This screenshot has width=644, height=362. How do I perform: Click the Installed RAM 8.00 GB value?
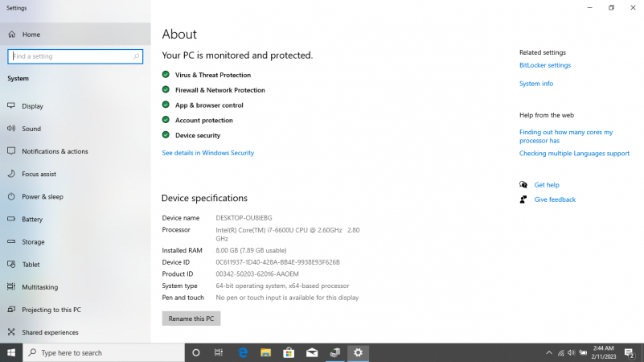[x=251, y=250]
